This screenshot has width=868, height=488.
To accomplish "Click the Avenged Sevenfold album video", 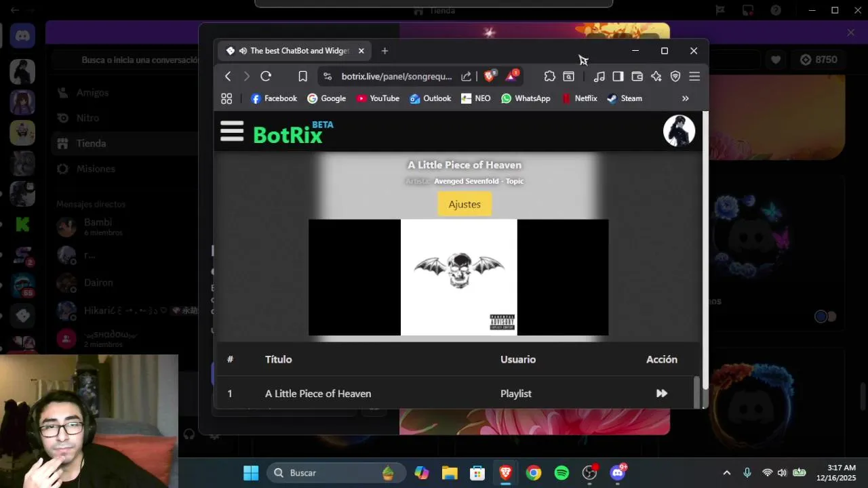I will [x=458, y=277].
